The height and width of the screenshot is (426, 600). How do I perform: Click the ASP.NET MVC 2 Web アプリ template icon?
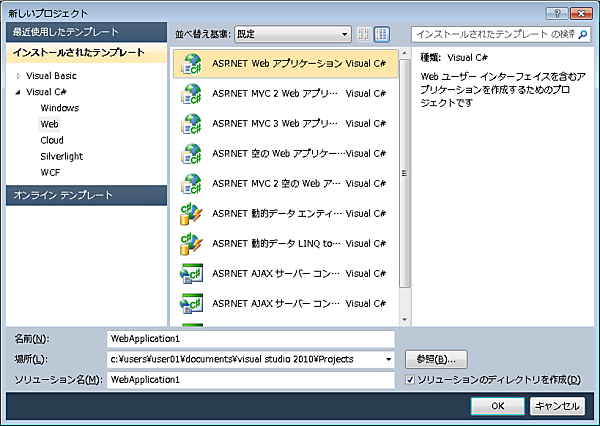191,94
